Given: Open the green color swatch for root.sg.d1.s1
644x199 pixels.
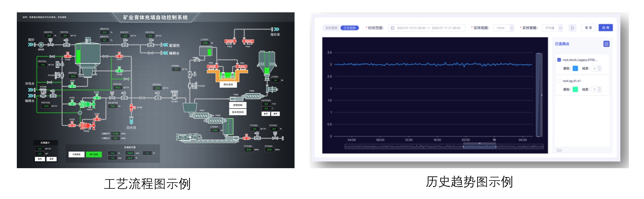Looking at the screenshot, I should pos(575,89).
